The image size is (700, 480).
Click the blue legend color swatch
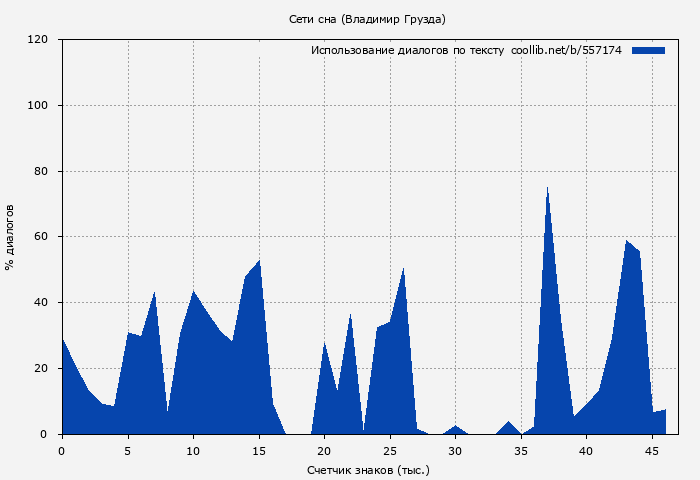pyautogui.click(x=648, y=50)
